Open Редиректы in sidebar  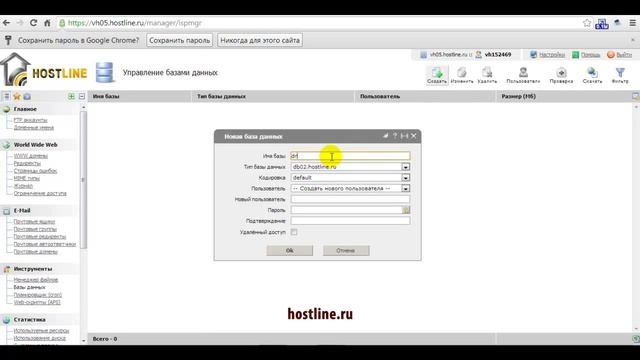coord(27,163)
